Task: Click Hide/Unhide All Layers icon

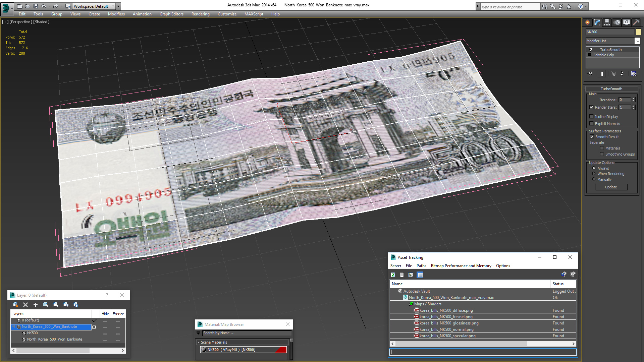Action: pyautogui.click(x=66, y=305)
